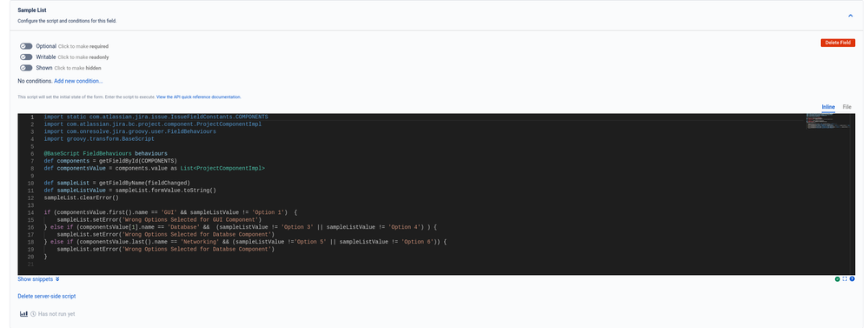The width and height of the screenshot is (868, 328).
Task: Click the clock icon beside Has not run yet
Action: point(33,314)
